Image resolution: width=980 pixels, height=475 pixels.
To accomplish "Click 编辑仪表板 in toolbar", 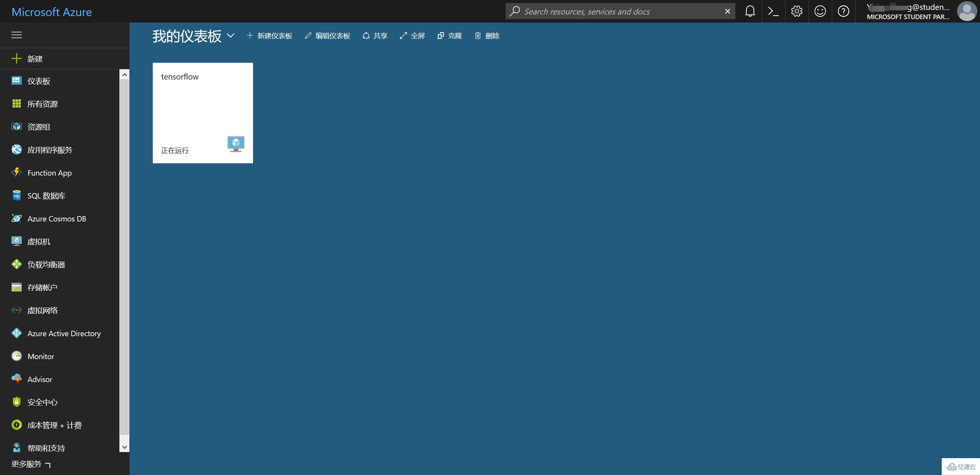I will pos(328,36).
